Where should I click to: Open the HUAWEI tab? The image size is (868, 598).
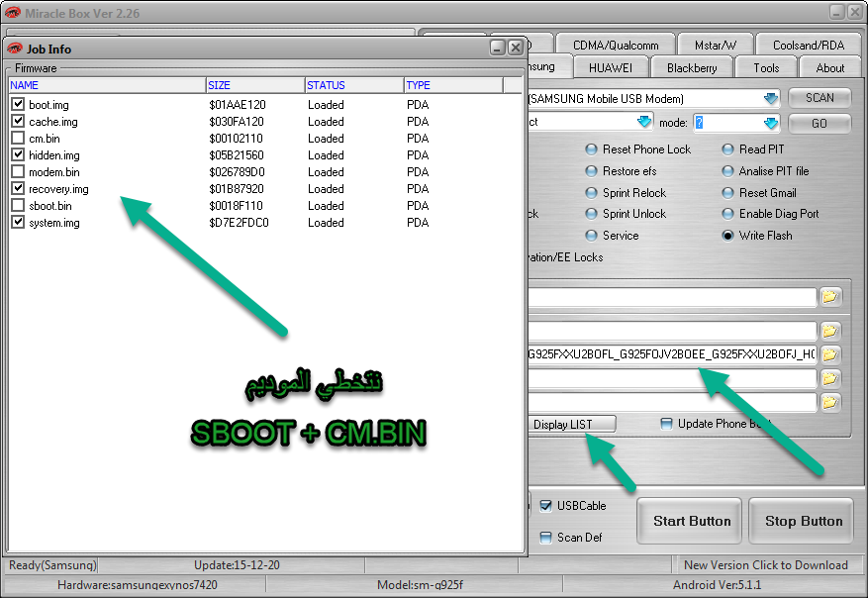[x=611, y=67]
